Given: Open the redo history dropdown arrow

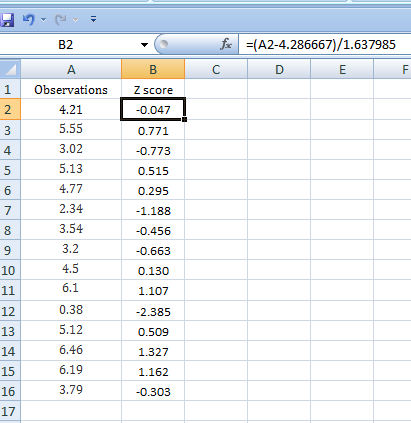Looking at the screenshot, I should pyautogui.click(x=76, y=20).
